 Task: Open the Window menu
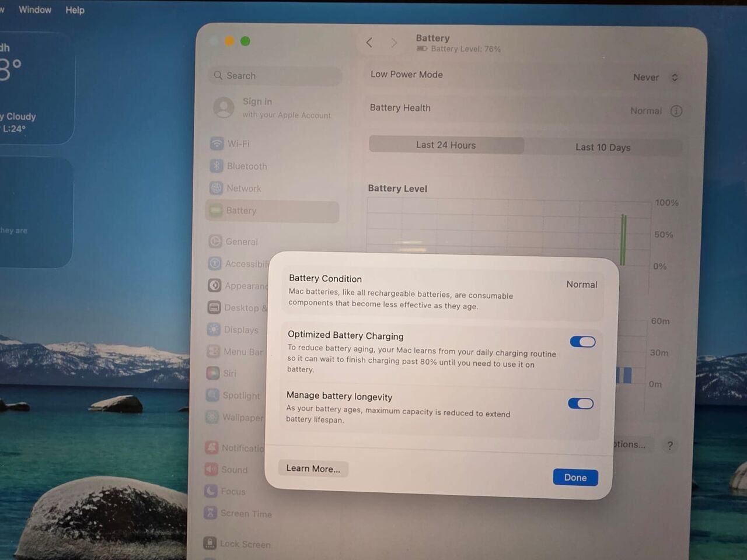(x=35, y=10)
